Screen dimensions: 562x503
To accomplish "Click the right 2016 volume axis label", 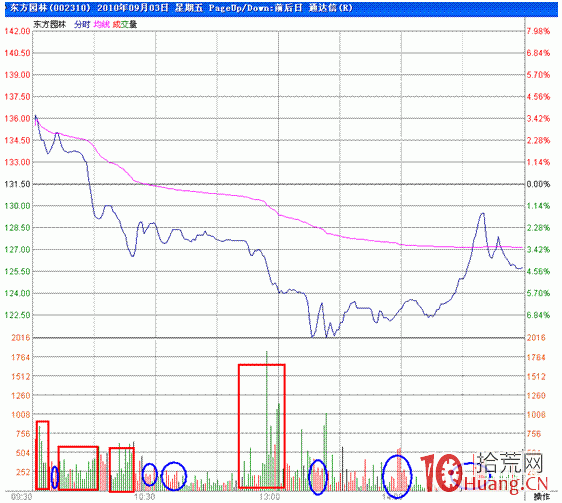I will [536, 338].
